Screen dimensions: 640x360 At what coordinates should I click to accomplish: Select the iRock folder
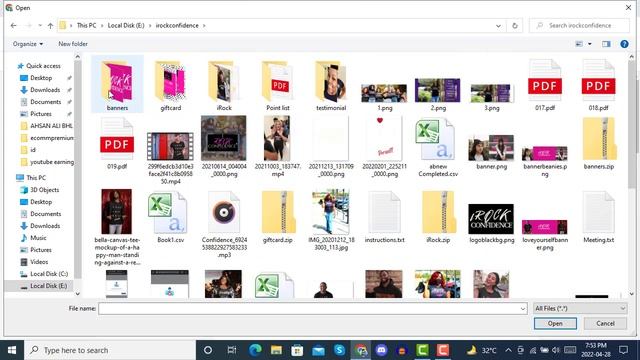224,85
